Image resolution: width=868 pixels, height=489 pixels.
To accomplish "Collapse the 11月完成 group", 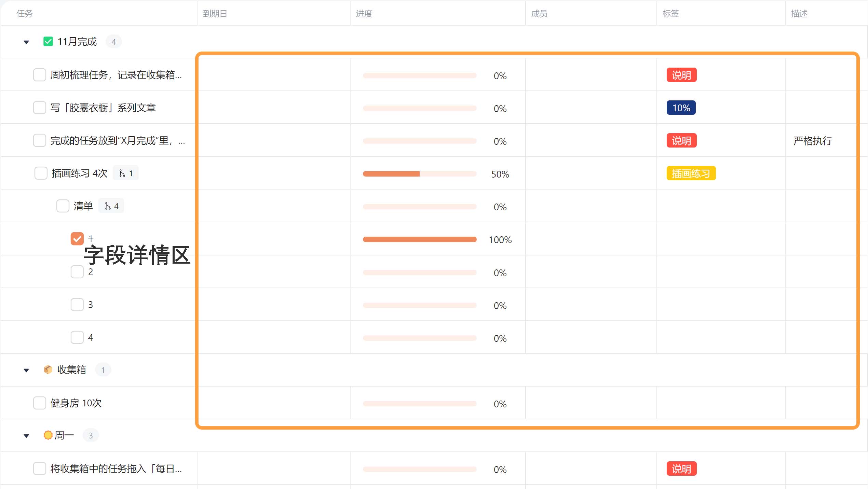I will (x=26, y=42).
